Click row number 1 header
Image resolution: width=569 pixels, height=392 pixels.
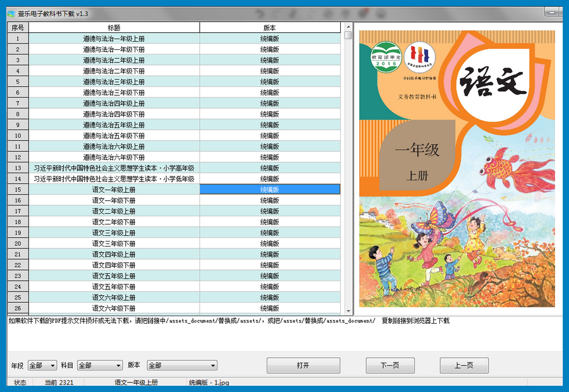point(18,39)
